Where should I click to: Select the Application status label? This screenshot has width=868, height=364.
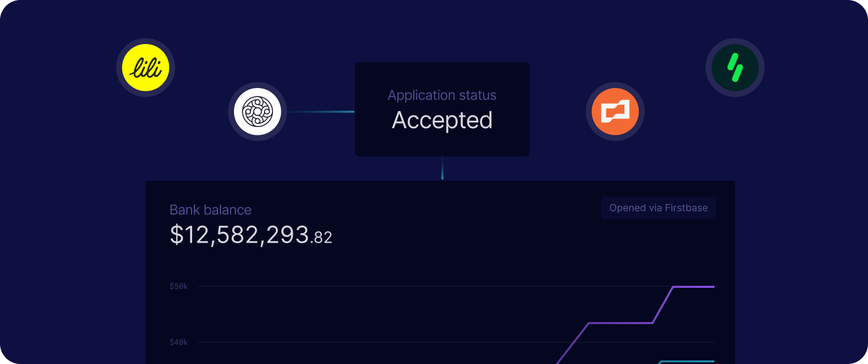click(442, 95)
